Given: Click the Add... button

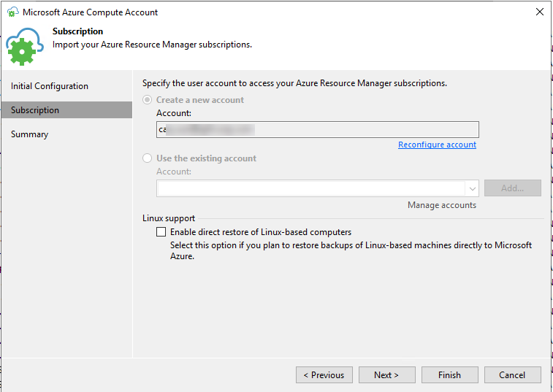Looking at the screenshot, I should [x=512, y=188].
